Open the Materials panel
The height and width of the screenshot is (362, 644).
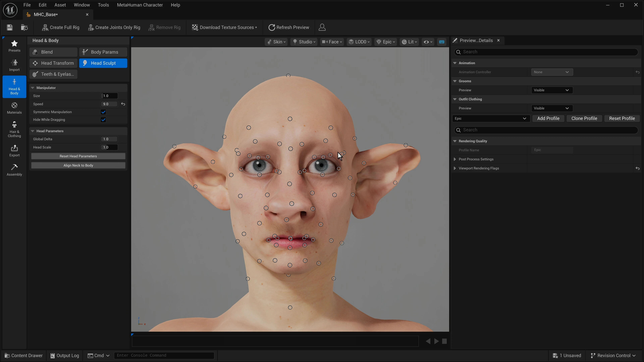(14, 108)
